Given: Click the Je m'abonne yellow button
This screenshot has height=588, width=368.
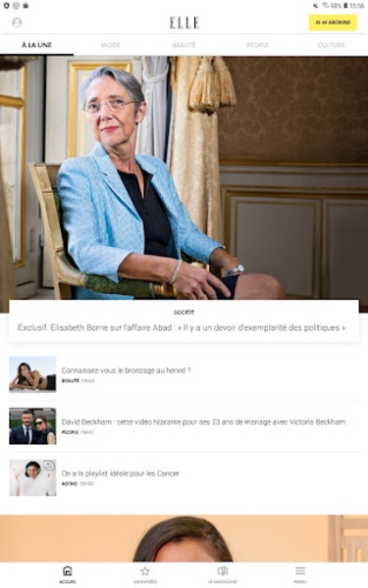Looking at the screenshot, I should 333,23.
